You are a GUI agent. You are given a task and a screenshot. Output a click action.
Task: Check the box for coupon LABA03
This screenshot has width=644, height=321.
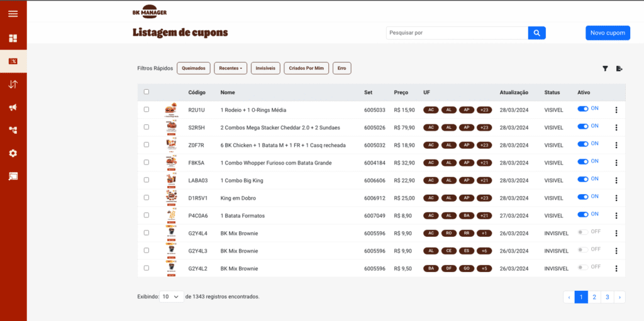click(146, 180)
